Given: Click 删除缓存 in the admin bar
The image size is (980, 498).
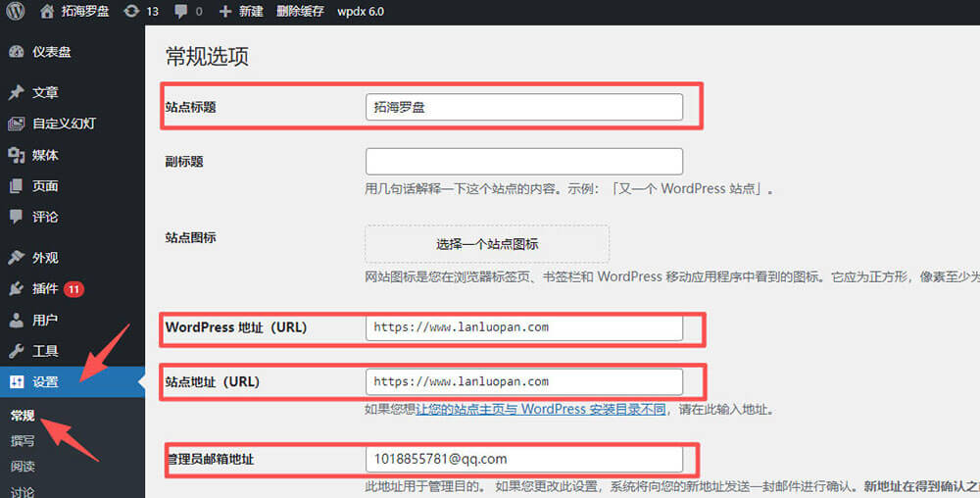Looking at the screenshot, I should coord(300,12).
